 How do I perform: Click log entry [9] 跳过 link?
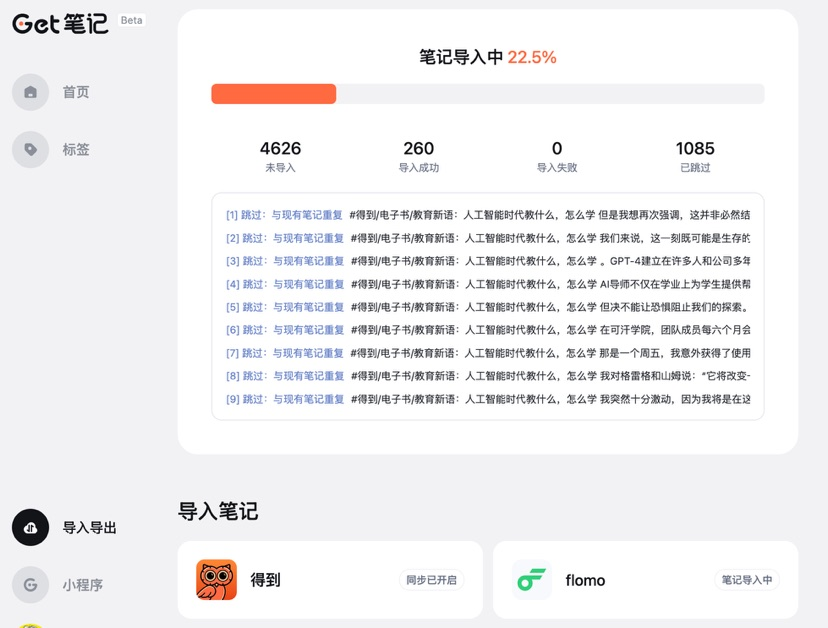point(284,399)
